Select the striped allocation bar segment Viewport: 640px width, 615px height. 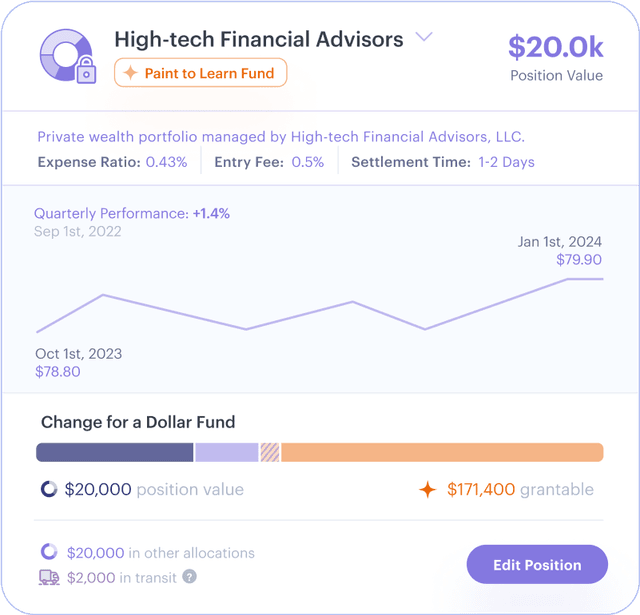tap(270, 453)
